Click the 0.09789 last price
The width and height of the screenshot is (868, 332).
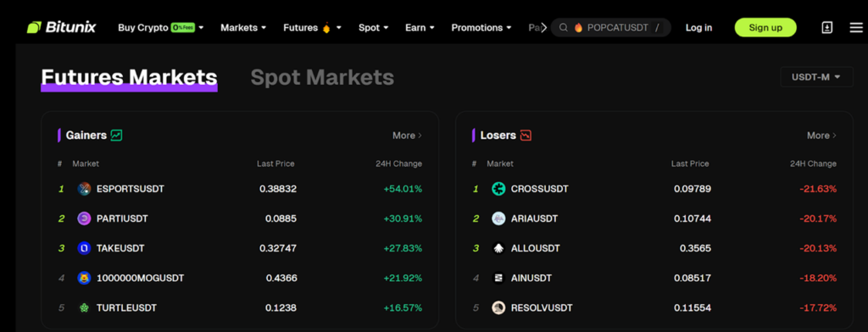coord(693,189)
